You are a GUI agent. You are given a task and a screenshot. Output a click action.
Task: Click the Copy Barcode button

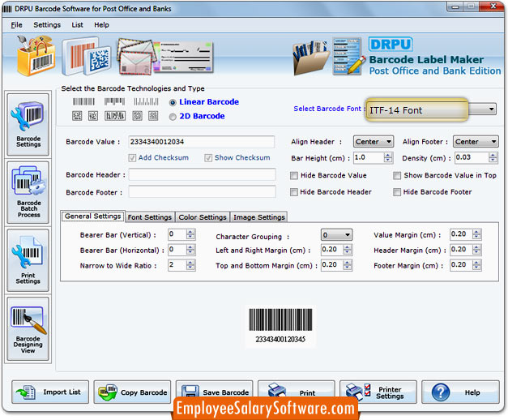132,392
